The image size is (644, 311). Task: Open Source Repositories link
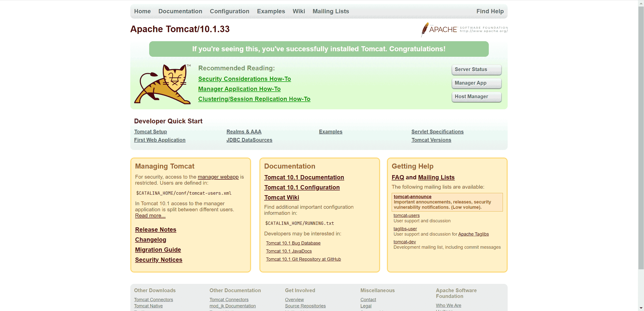coord(305,306)
